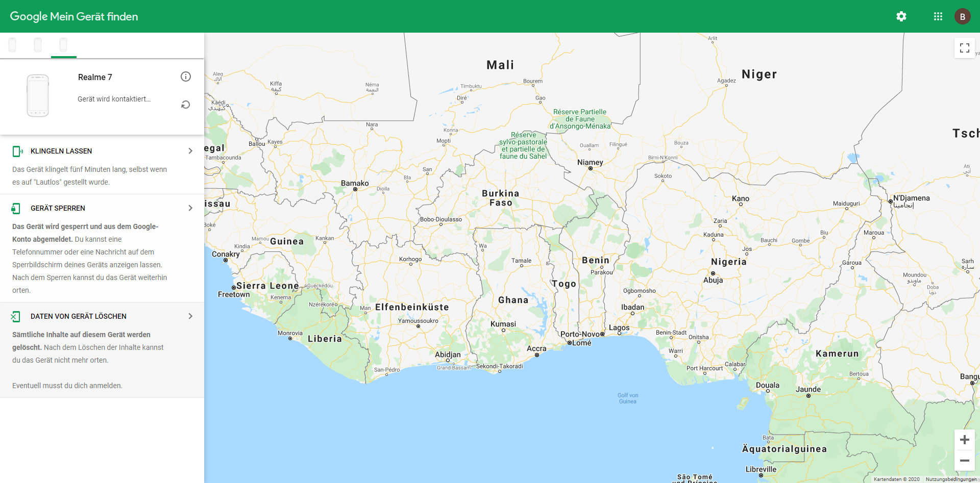Screen dimensions: 980x483
Task: Expand the Gerät sperren chevron
Action: point(190,208)
